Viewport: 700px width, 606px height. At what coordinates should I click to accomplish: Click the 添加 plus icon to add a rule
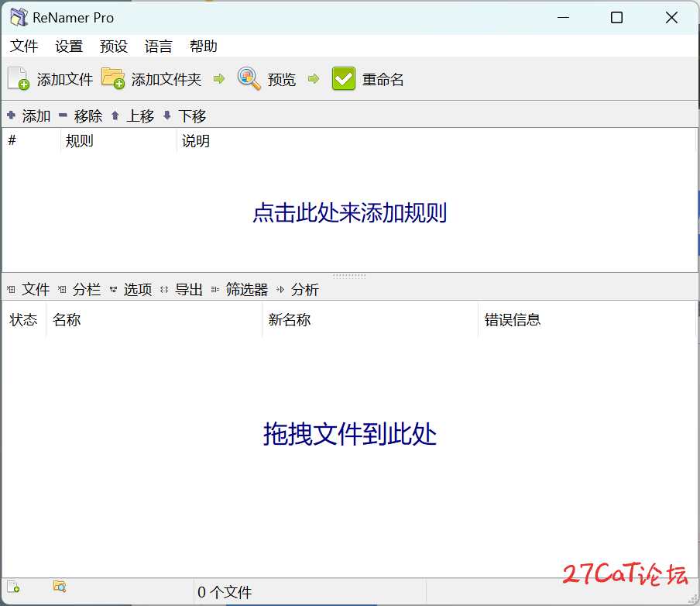point(12,115)
